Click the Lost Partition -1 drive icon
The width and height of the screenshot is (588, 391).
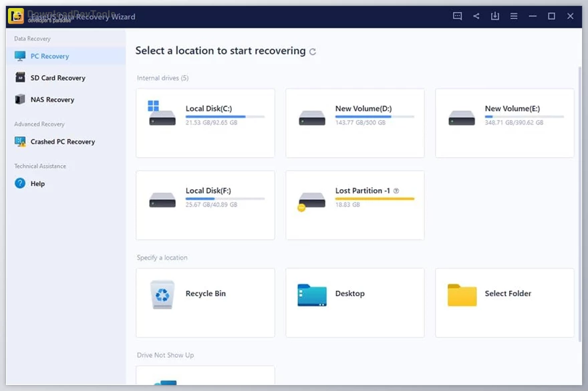(311, 201)
